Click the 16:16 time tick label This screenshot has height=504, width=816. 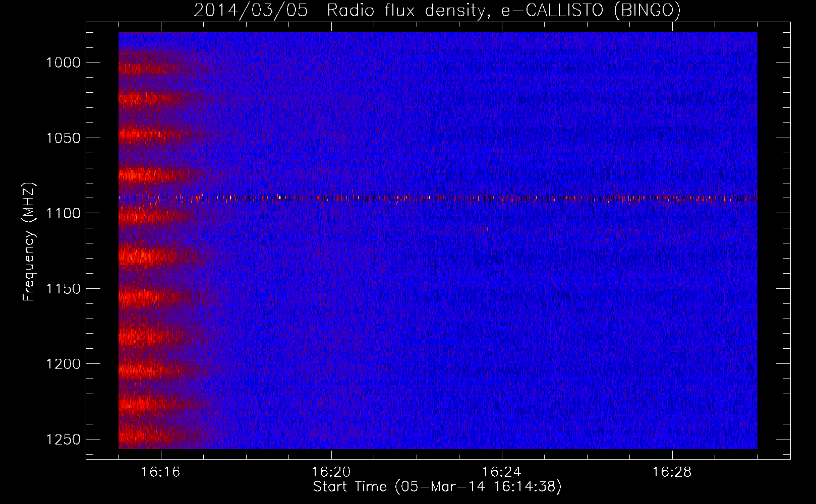[x=161, y=472]
